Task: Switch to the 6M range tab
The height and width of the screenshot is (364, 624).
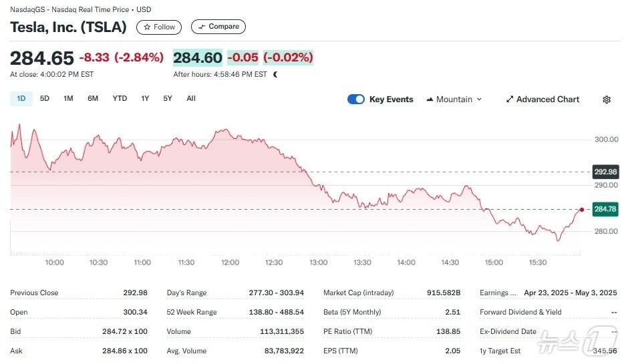Action: pyautogui.click(x=93, y=99)
